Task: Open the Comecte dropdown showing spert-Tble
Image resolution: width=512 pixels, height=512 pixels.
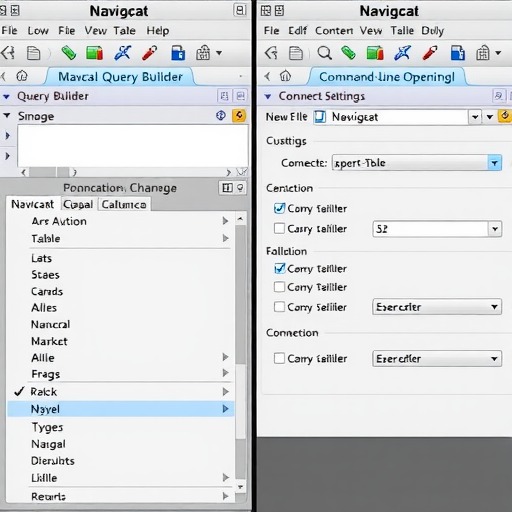Action: [417, 163]
